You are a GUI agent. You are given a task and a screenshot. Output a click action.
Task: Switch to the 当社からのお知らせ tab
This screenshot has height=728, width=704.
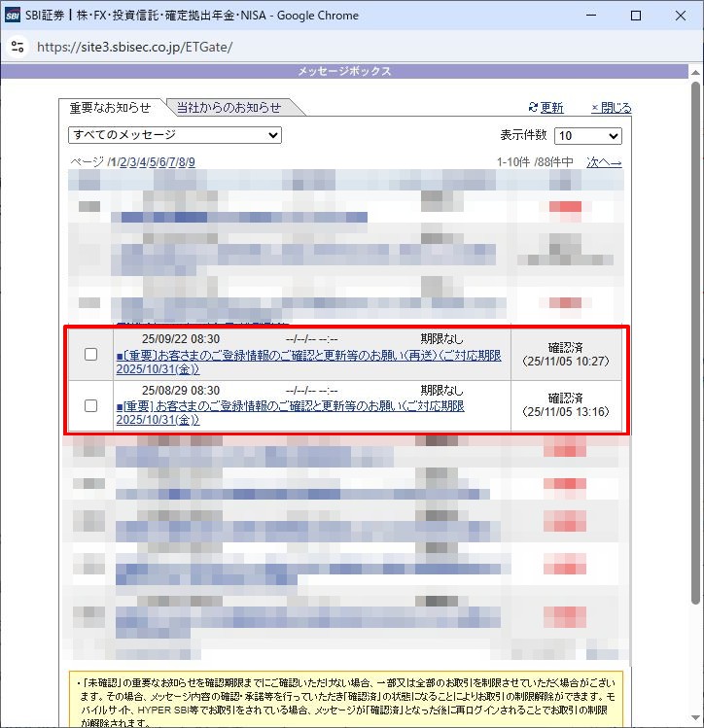229,108
